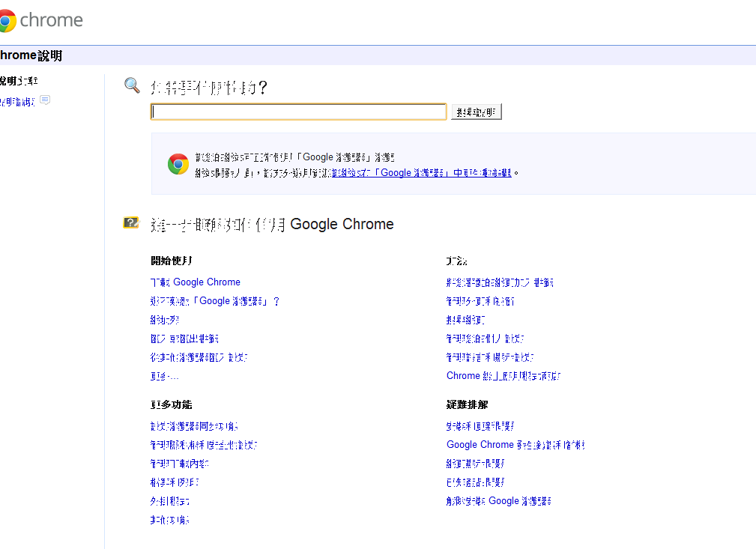Screen dimensions: 756x549
Task: Open the link ending in an ellipsis under 開始使用
Action: pyautogui.click(x=164, y=376)
